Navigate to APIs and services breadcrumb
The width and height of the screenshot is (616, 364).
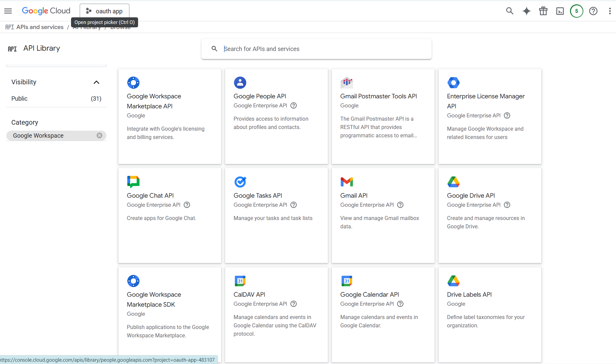point(40,27)
